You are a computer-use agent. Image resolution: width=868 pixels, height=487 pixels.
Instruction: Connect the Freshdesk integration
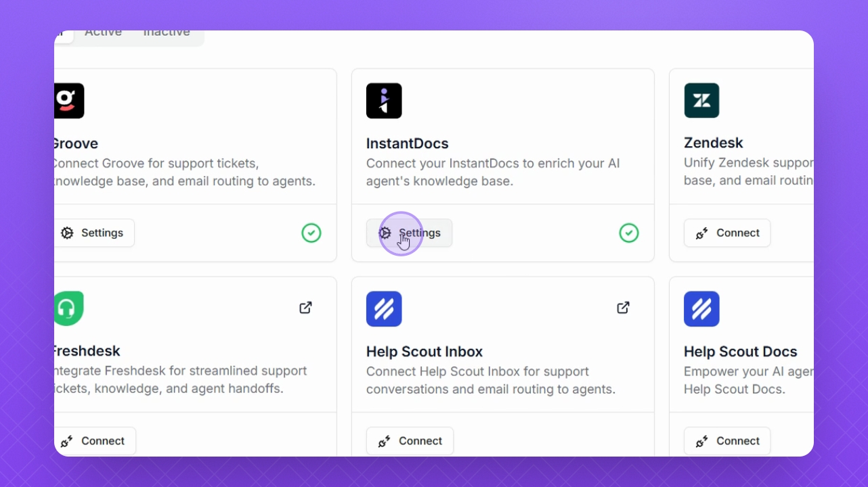pyautogui.click(x=93, y=441)
